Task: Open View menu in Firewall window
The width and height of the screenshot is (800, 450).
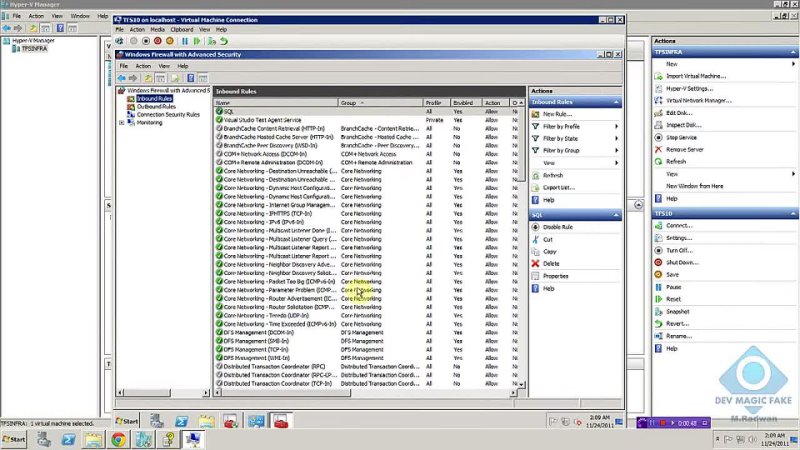Action: (x=164, y=66)
